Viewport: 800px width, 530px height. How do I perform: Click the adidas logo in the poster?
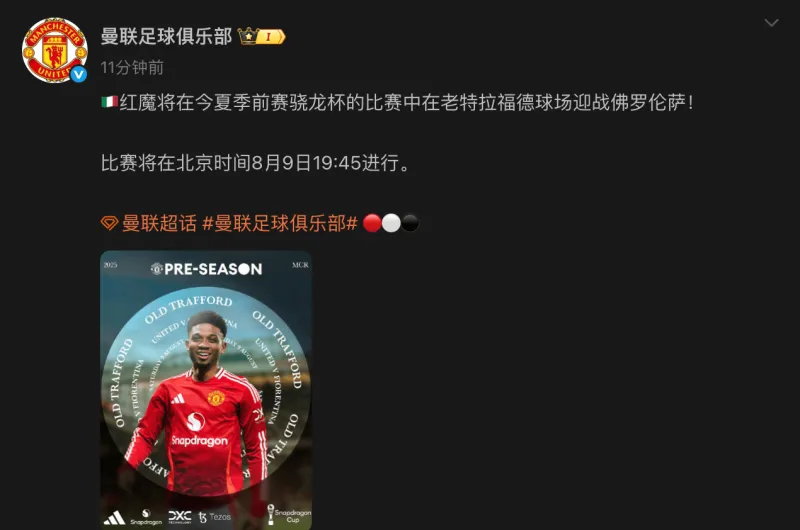114,517
